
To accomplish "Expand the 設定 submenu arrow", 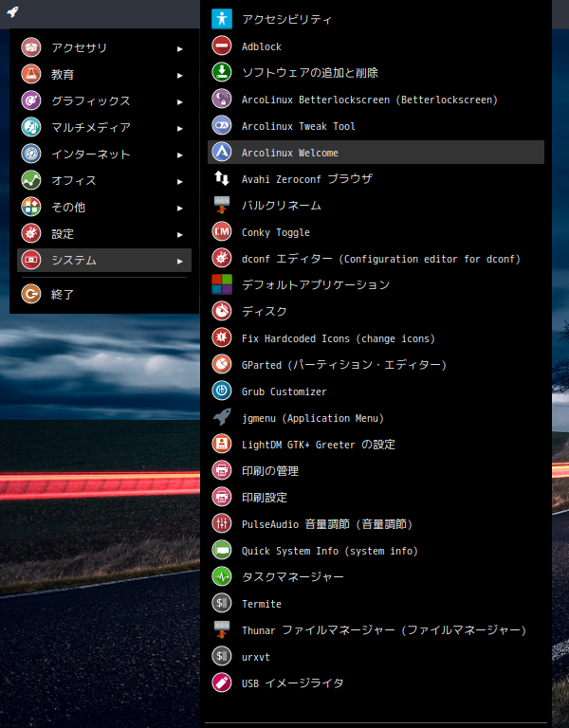I will pyautogui.click(x=180, y=234).
